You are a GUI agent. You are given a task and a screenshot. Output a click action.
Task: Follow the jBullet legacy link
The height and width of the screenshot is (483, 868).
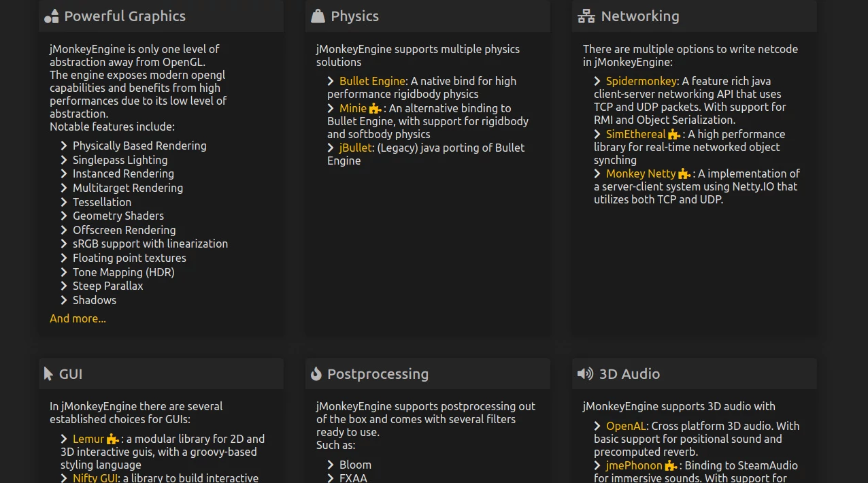pos(355,148)
